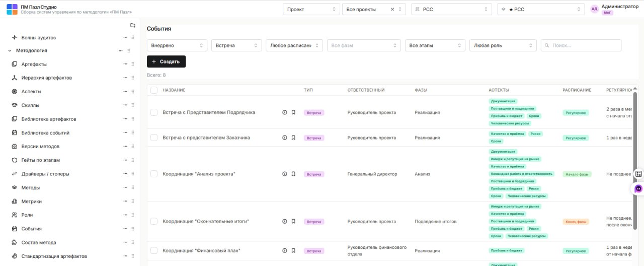Click the Методы layers icon

click(x=15, y=187)
